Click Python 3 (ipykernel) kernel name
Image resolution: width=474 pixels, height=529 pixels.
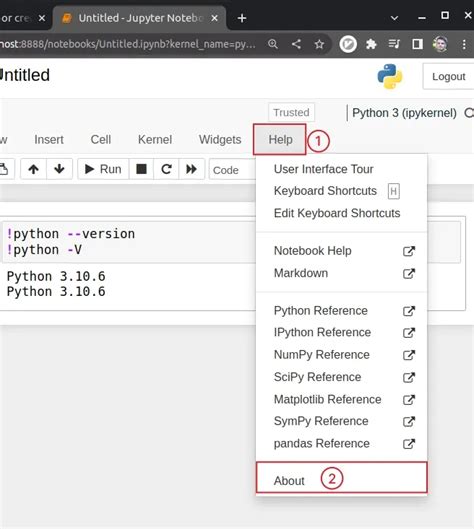pyautogui.click(x=404, y=113)
